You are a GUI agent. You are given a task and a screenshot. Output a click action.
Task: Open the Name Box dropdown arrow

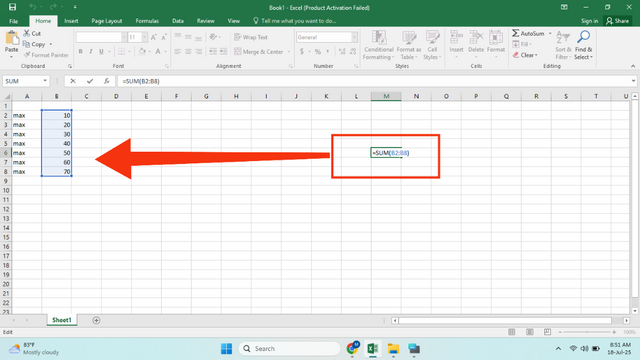45,81
